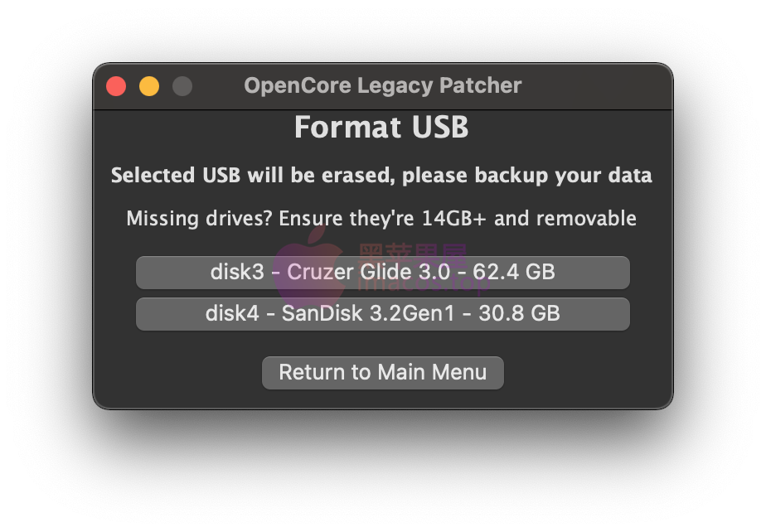This screenshot has width=766, height=532.
Task: Click the 'disk4' identifier text
Action: [x=232, y=313]
